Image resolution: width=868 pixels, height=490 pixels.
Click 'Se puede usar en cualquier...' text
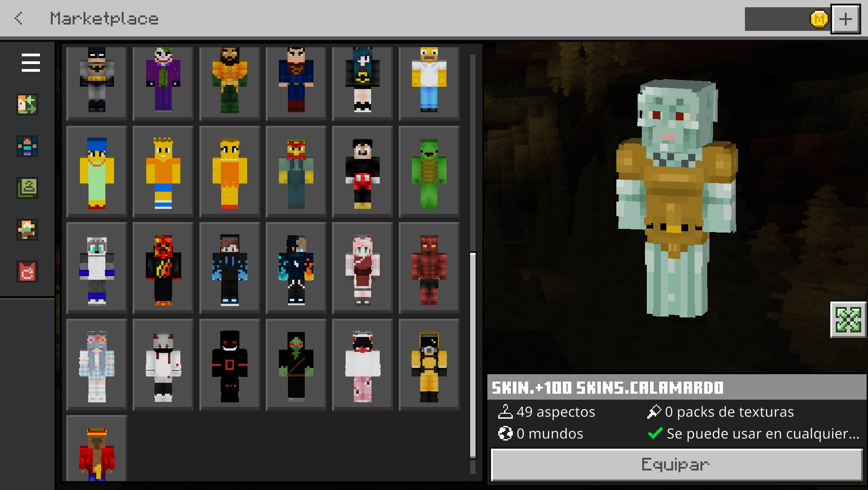pos(763,434)
